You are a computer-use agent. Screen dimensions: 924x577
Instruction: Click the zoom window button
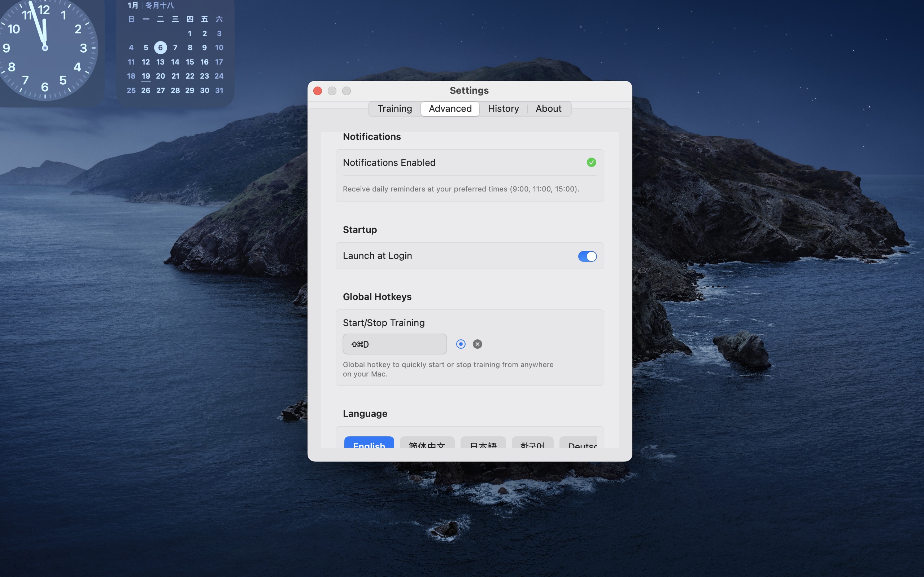pos(346,91)
